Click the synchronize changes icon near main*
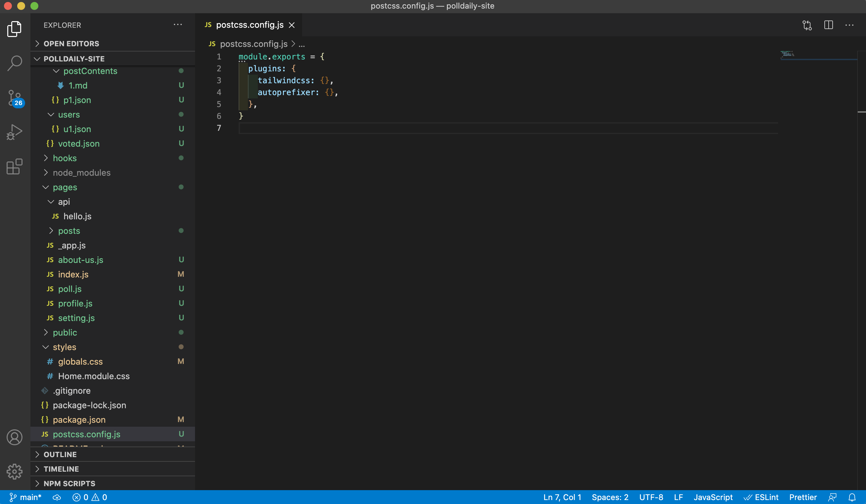The height and width of the screenshot is (504, 866). 57,497
